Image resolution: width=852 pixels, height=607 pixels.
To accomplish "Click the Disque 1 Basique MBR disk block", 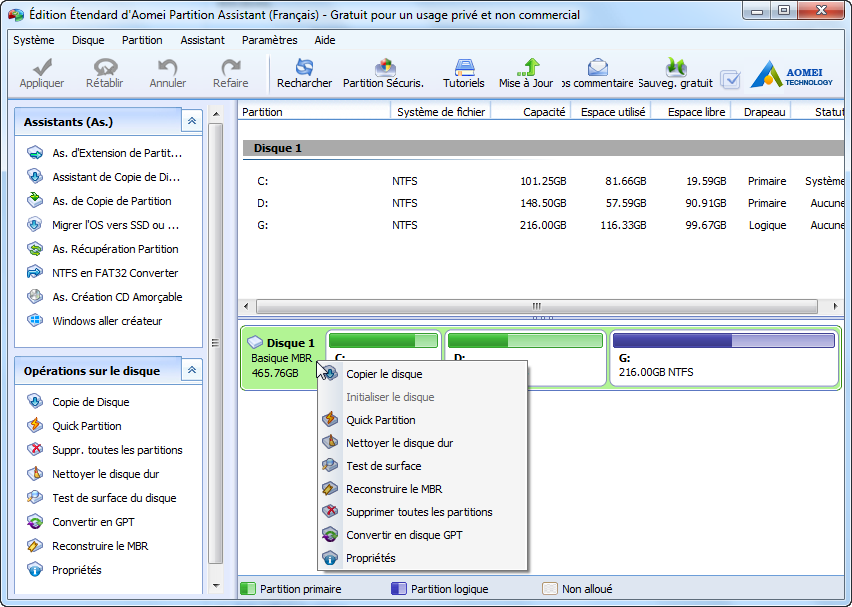I will pos(283,358).
